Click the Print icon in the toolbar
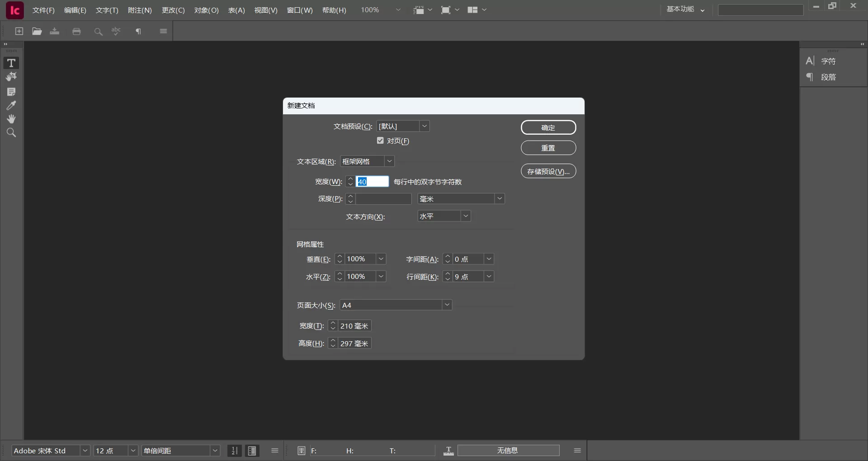The height and width of the screenshot is (461, 868). pos(76,31)
